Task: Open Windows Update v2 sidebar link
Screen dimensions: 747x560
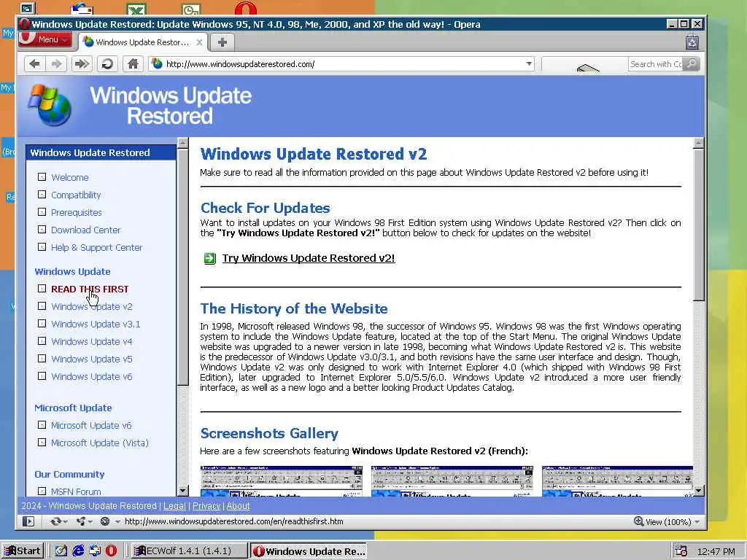Action: point(91,306)
